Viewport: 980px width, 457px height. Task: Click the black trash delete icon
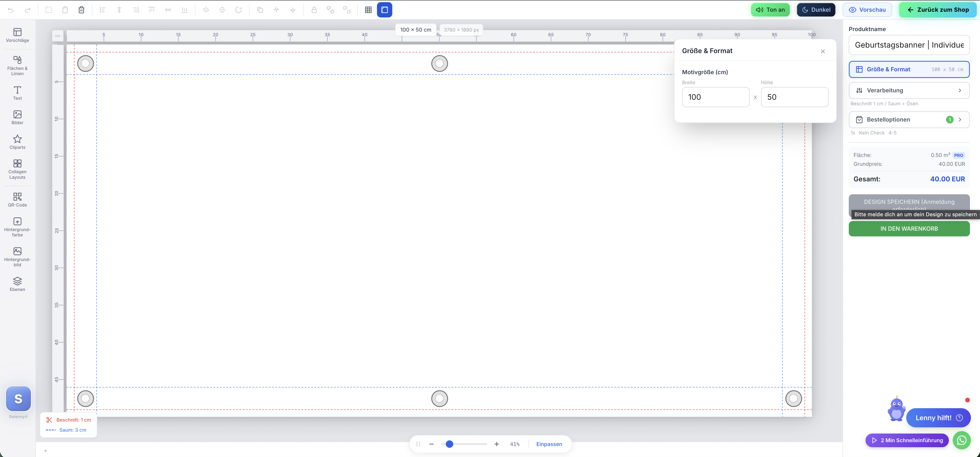point(81,10)
